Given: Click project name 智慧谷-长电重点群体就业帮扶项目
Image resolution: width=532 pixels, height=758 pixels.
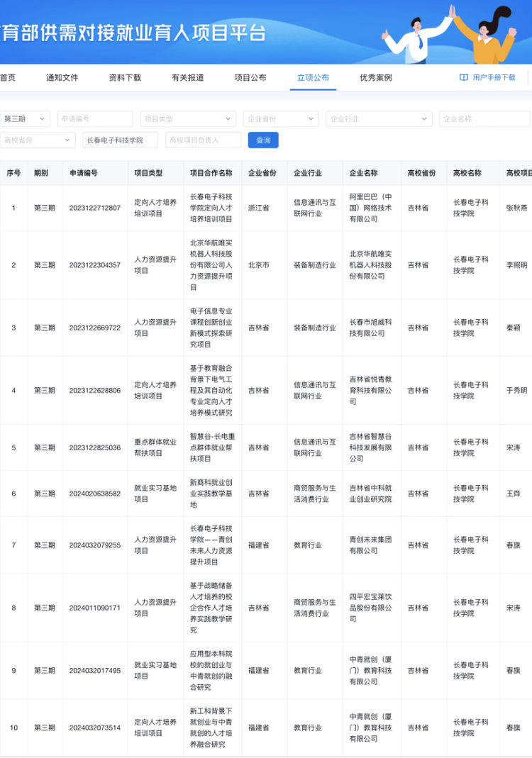Looking at the screenshot, I should (x=212, y=447).
